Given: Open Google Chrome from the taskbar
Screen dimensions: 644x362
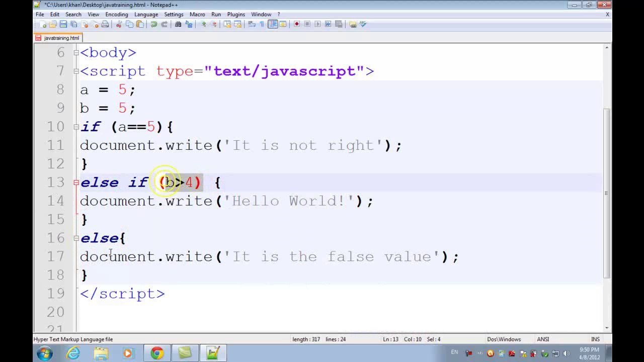Looking at the screenshot, I should coord(157,353).
